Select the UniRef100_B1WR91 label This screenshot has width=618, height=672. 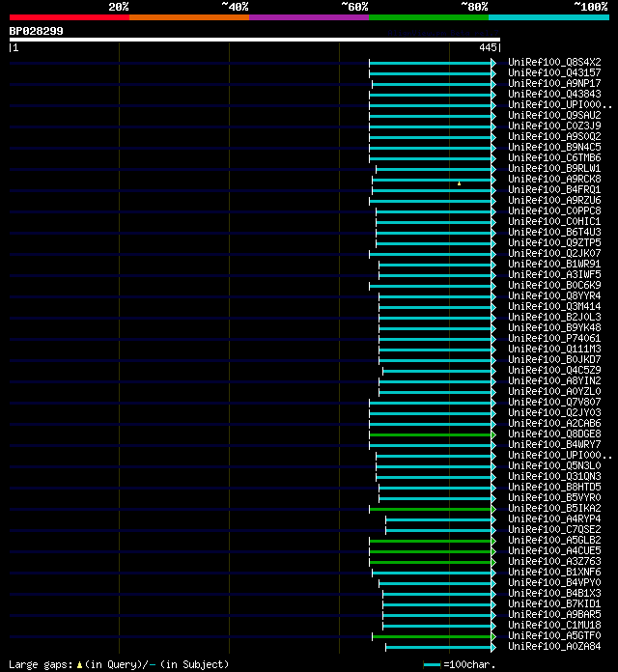pyautogui.click(x=554, y=264)
